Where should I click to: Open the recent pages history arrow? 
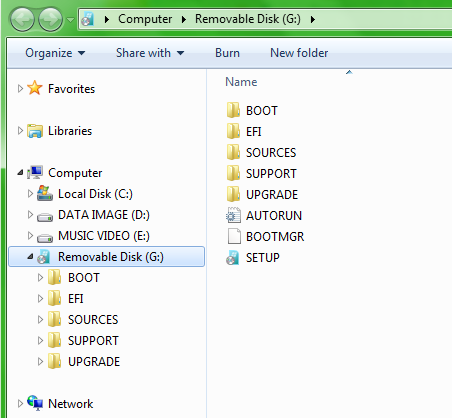pyautogui.click(x=70, y=20)
